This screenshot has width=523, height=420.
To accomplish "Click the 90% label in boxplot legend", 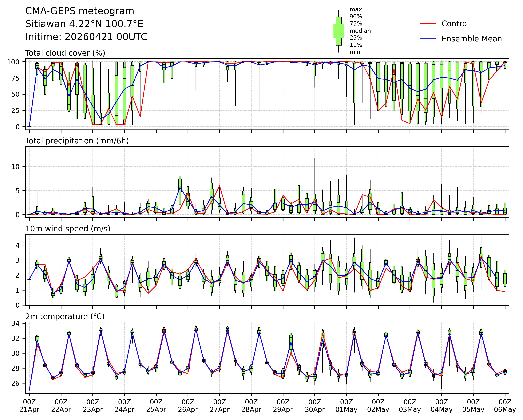I will pos(356,16).
